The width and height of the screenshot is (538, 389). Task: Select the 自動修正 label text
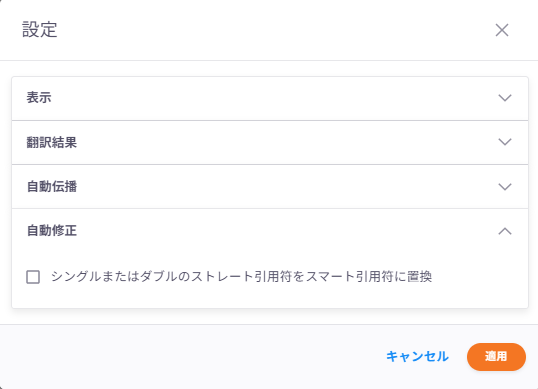[x=52, y=231]
